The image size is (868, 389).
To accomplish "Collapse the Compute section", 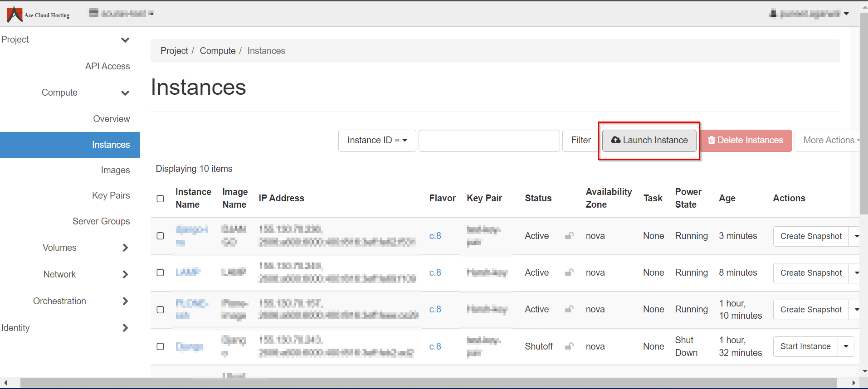I will click(125, 93).
